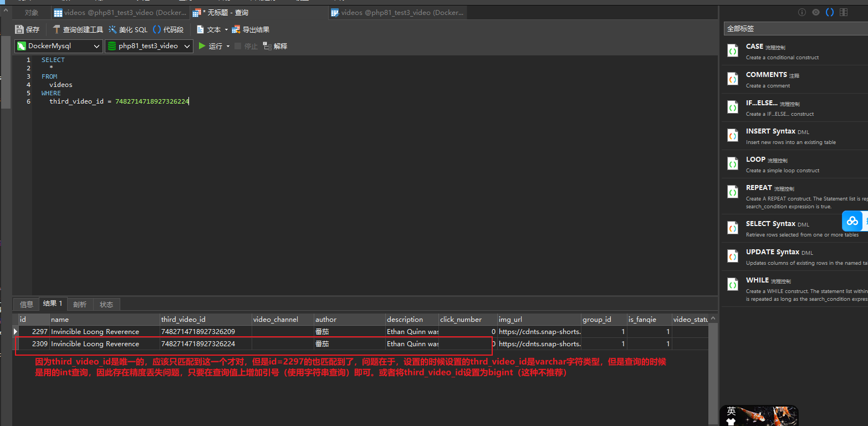Click the name cell in row 2309

(x=104, y=343)
